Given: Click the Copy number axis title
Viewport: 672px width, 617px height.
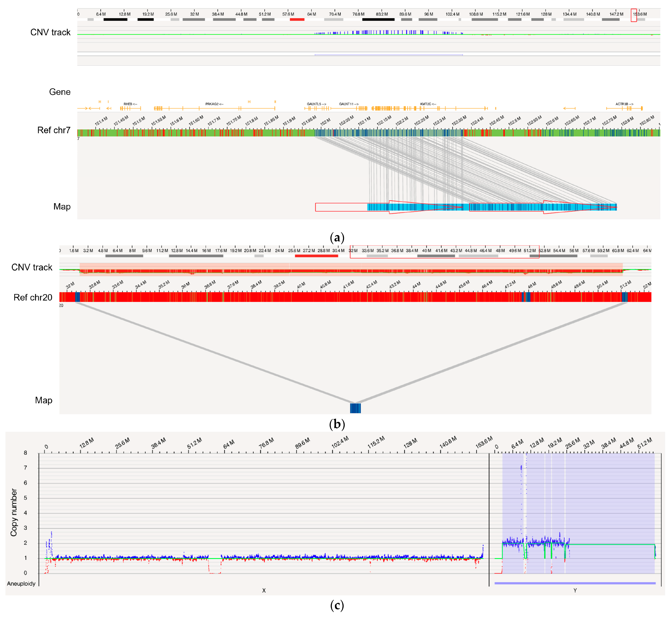Looking at the screenshot, I should (14, 512).
